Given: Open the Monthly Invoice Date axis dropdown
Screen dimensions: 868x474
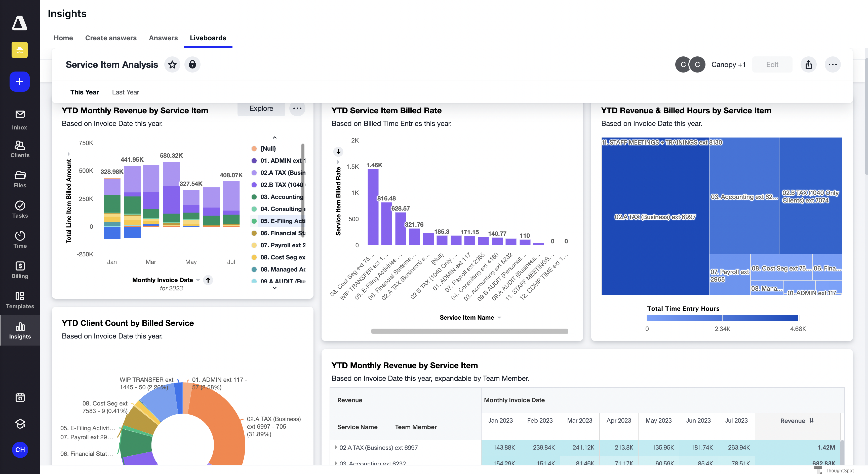Looking at the screenshot, I should tap(198, 280).
